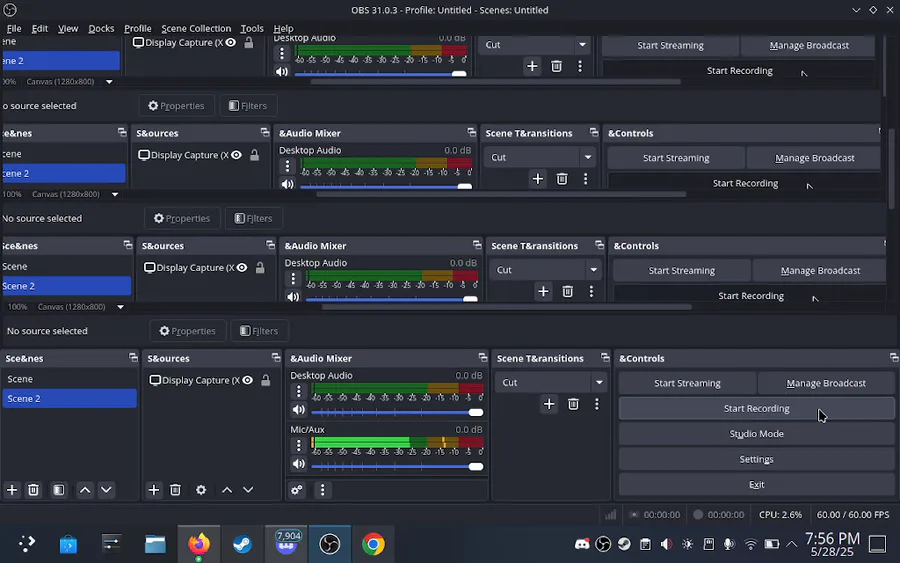The width and height of the screenshot is (900, 563).
Task: Expand hidden system tray icons arrow
Action: (792, 543)
